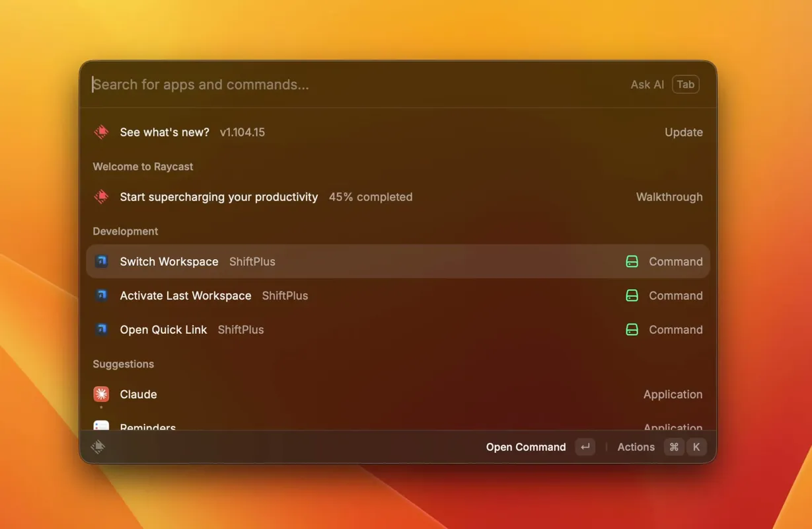Image resolution: width=812 pixels, height=529 pixels.
Task: Click the Raycast logo in bottom bar
Action: click(98, 447)
